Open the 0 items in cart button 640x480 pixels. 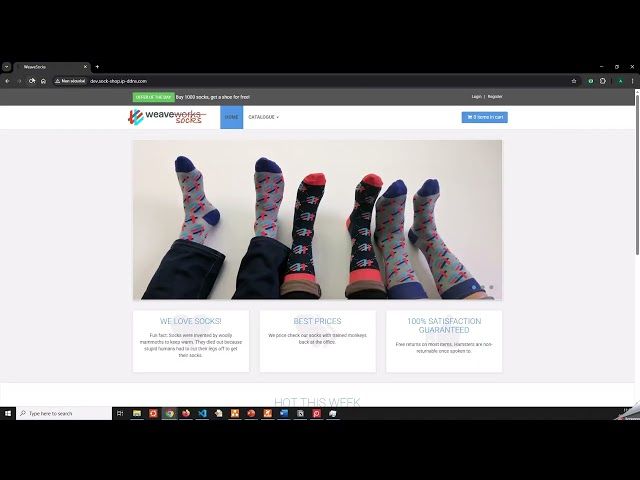[484, 117]
